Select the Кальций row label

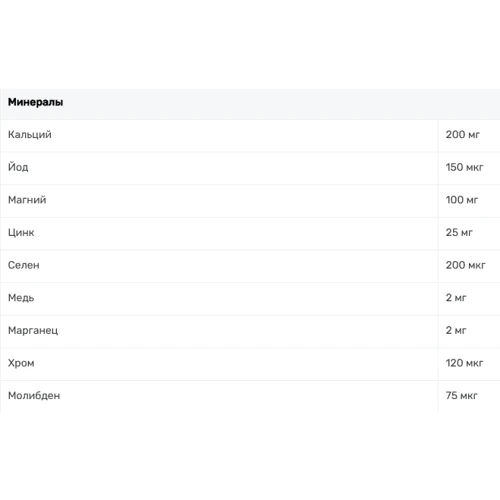pos(30,135)
